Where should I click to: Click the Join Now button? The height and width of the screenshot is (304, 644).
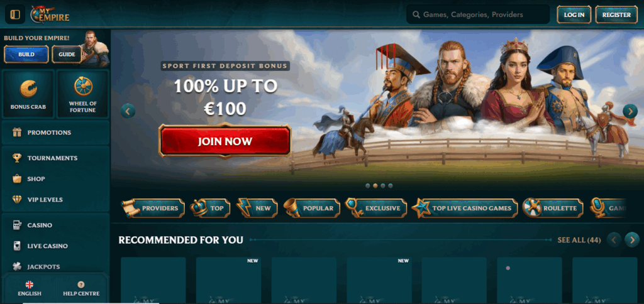click(x=225, y=141)
